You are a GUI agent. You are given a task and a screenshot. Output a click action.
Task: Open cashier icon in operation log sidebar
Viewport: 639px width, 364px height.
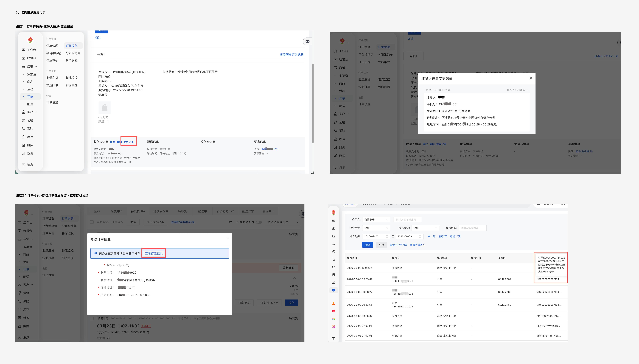coord(333,228)
